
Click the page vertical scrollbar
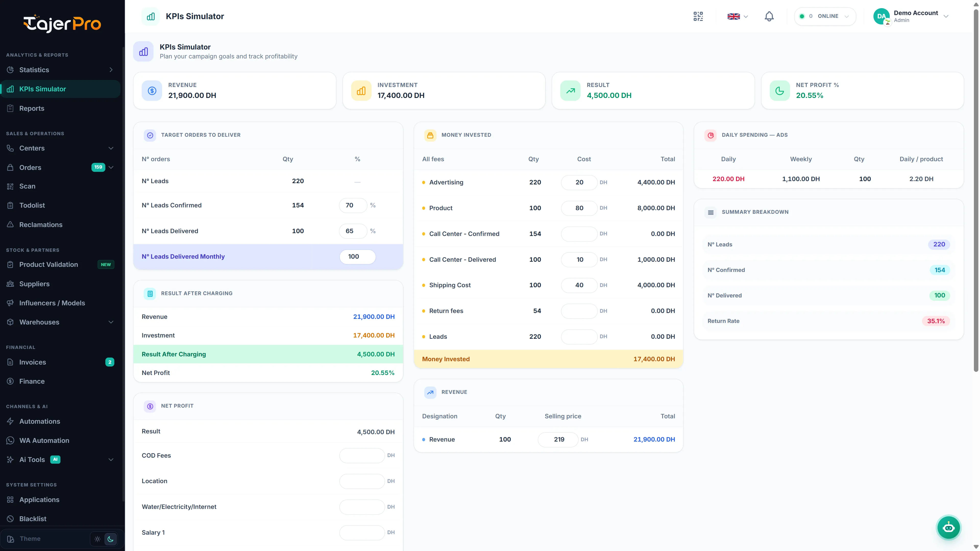(976, 190)
